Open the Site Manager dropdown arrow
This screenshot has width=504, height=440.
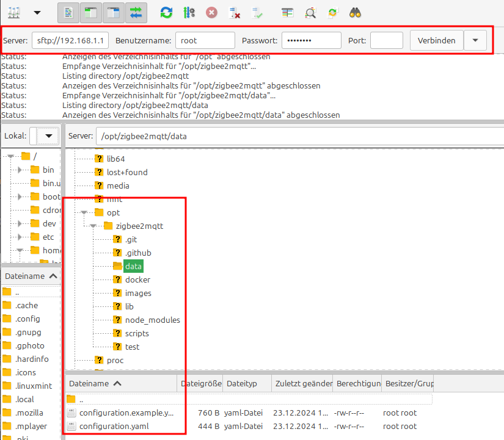coord(37,12)
